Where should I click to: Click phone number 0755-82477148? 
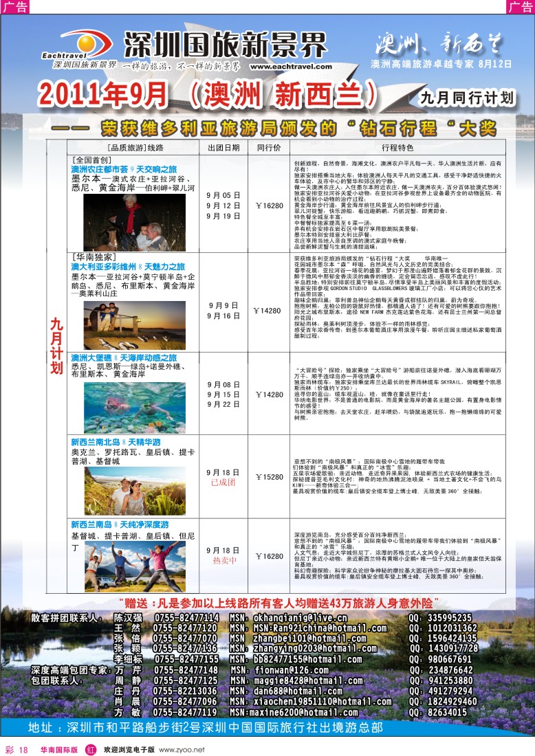click(x=186, y=670)
